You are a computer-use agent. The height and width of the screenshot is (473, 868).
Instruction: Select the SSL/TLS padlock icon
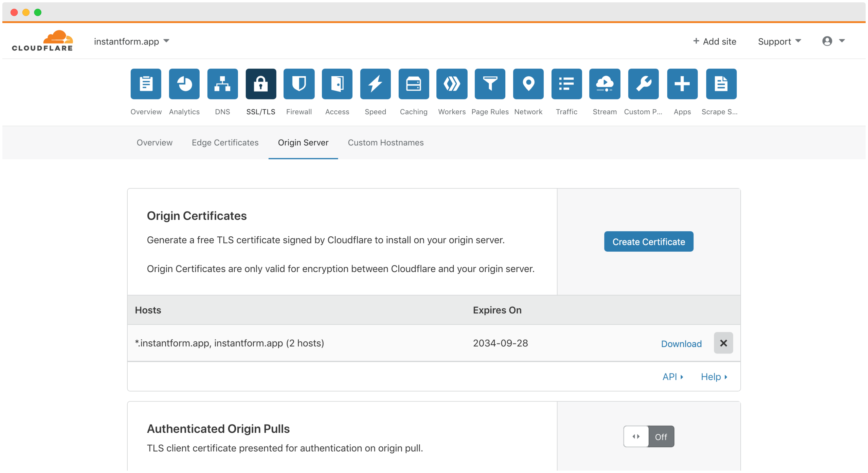[261, 84]
